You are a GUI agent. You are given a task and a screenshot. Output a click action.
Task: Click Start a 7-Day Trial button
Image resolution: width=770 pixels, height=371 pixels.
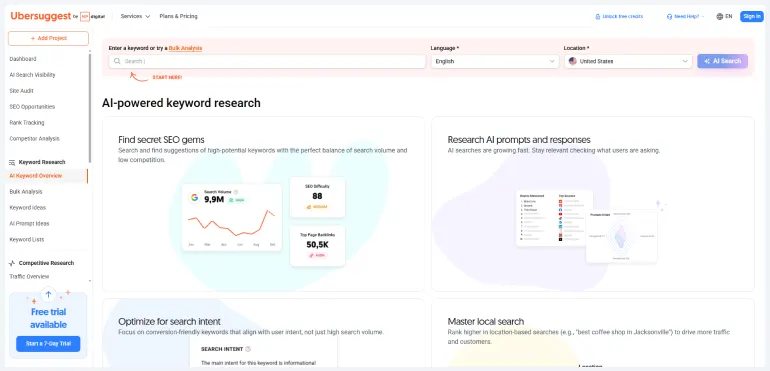[48, 344]
